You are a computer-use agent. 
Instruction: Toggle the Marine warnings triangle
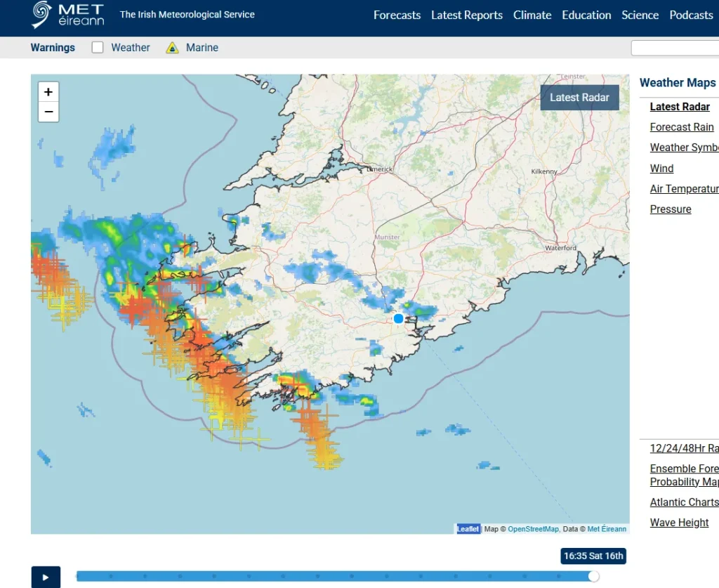pyautogui.click(x=171, y=48)
